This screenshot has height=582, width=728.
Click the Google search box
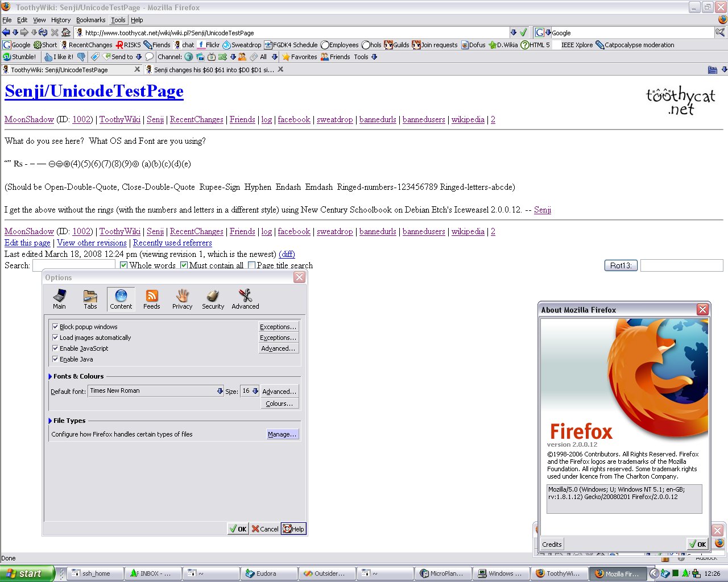pyautogui.click(x=632, y=32)
